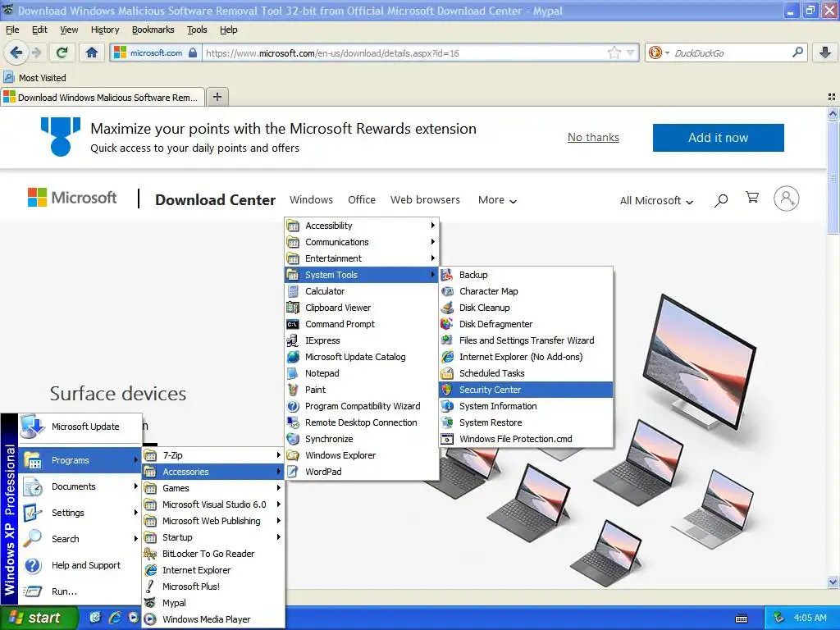The width and height of the screenshot is (840, 630).
Task: Open Most Visited bookmarks folder
Action: pos(35,78)
